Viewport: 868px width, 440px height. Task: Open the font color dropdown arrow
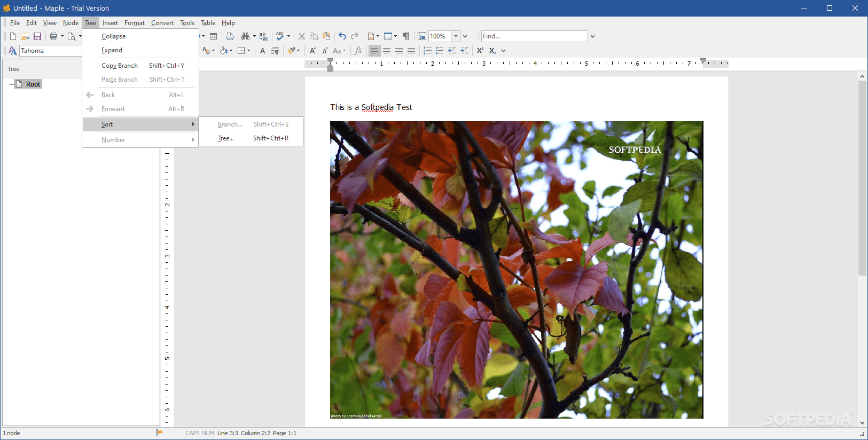click(x=214, y=51)
